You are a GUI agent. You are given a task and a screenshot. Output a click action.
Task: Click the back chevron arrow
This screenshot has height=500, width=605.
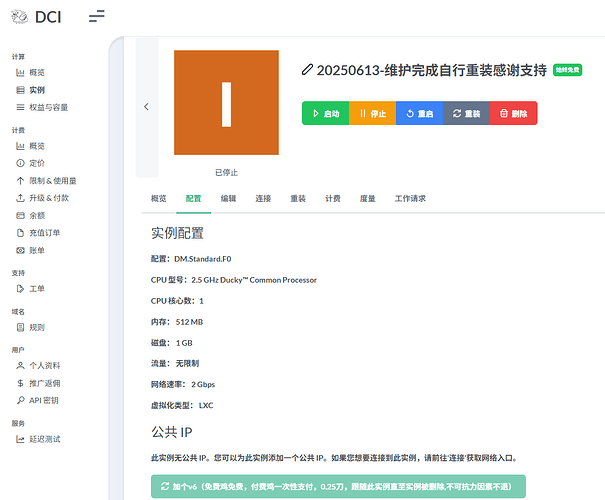point(146,107)
